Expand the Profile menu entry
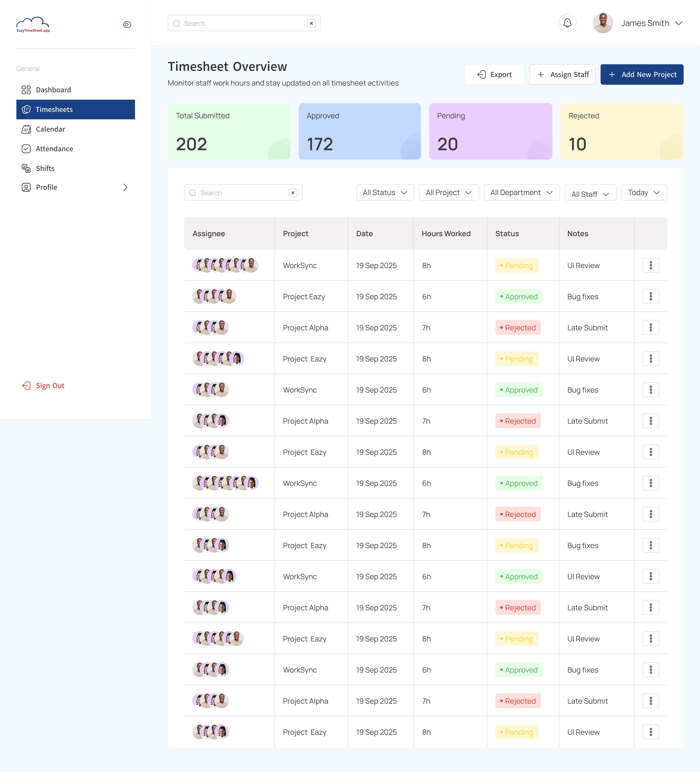Viewport: 700px width, 772px height. tap(47, 187)
